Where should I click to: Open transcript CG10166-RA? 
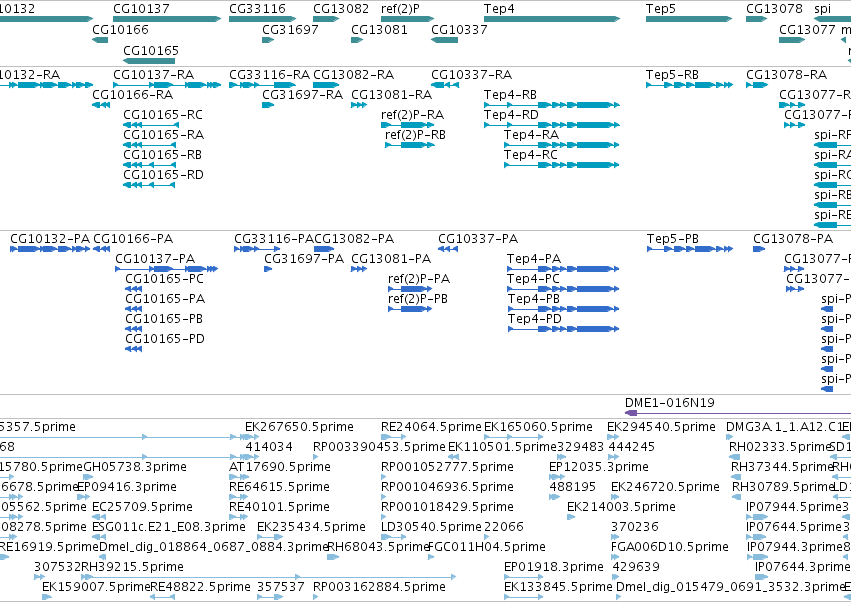(133, 94)
